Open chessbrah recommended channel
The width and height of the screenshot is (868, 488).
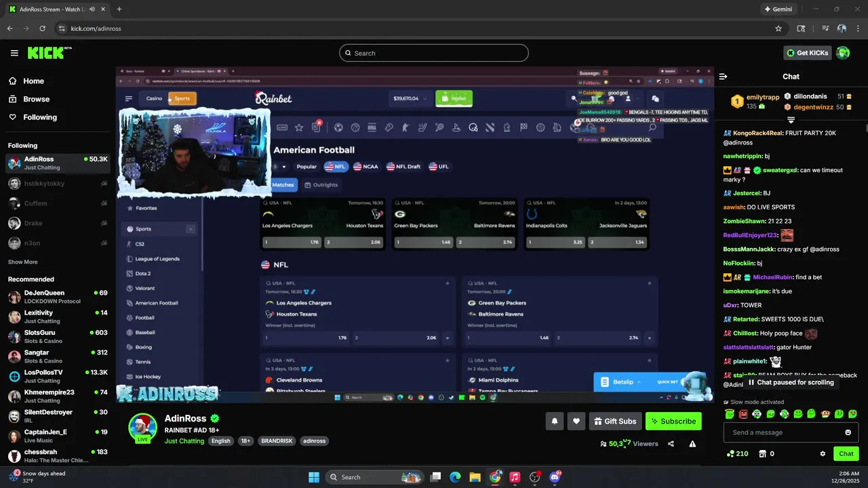[x=57, y=455]
